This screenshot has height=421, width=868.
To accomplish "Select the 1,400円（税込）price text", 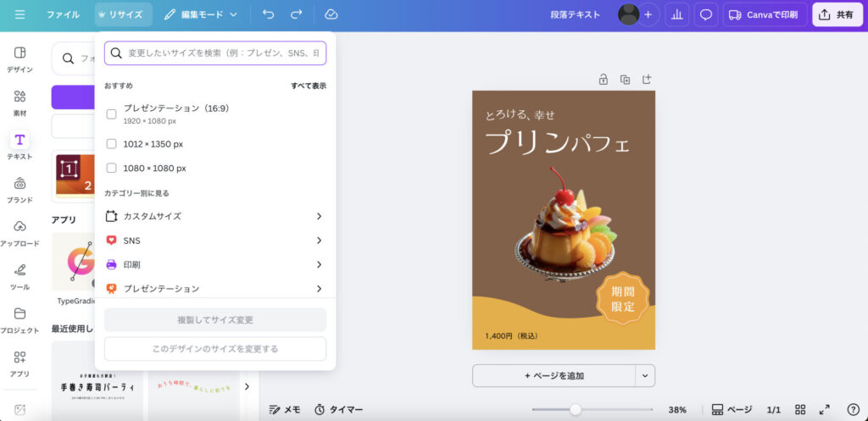I will tap(511, 335).
